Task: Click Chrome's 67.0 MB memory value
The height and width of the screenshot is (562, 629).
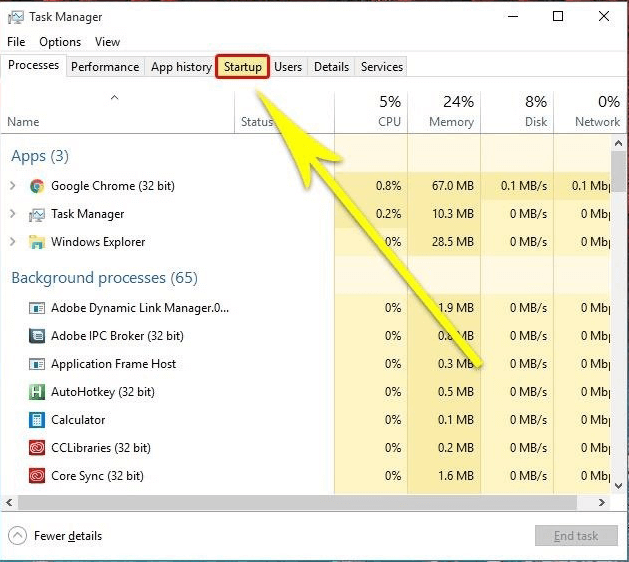Action: [x=452, y=186]
